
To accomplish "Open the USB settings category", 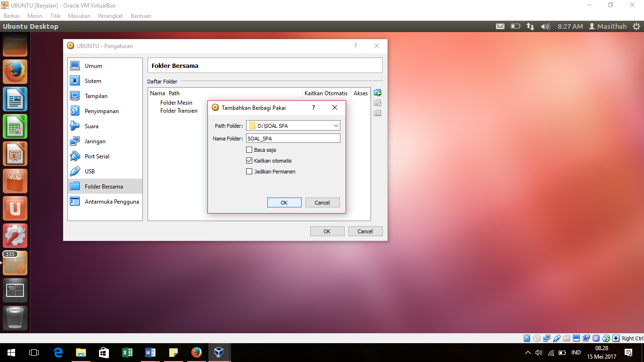I will [x=105, y=172].
